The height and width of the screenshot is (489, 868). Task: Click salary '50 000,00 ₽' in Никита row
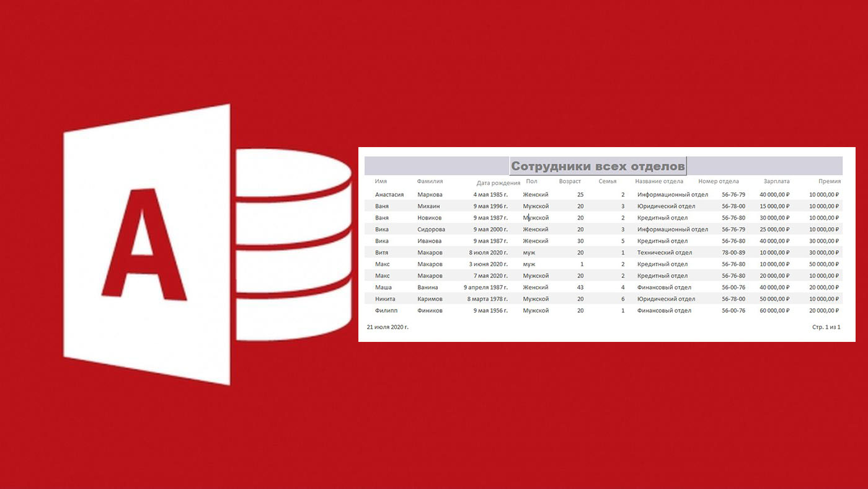pyautogui.click(x=774, y=299)
